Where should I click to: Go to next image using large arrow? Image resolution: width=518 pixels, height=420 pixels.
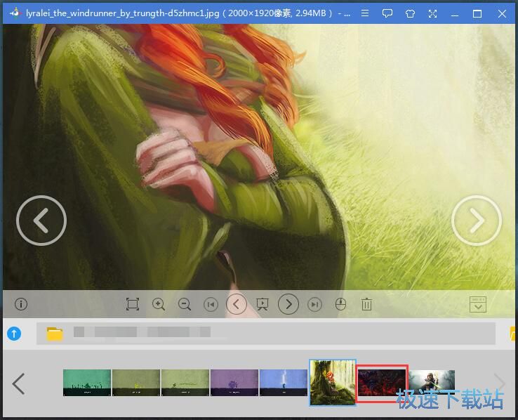[477, 221]
